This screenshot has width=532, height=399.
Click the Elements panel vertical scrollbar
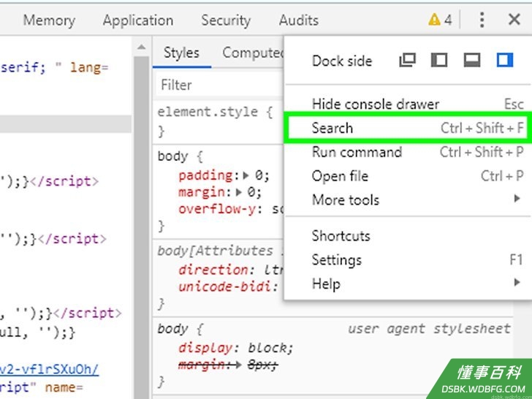click(142, 227)
